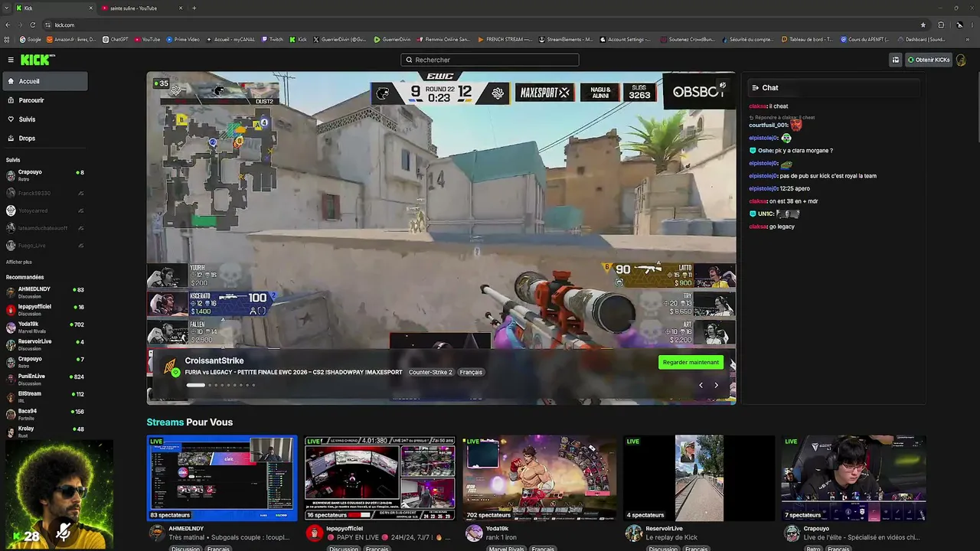Click Baca94 avatar in sidebar
This screenshot has width=980, height=551.
pos(11,414)
